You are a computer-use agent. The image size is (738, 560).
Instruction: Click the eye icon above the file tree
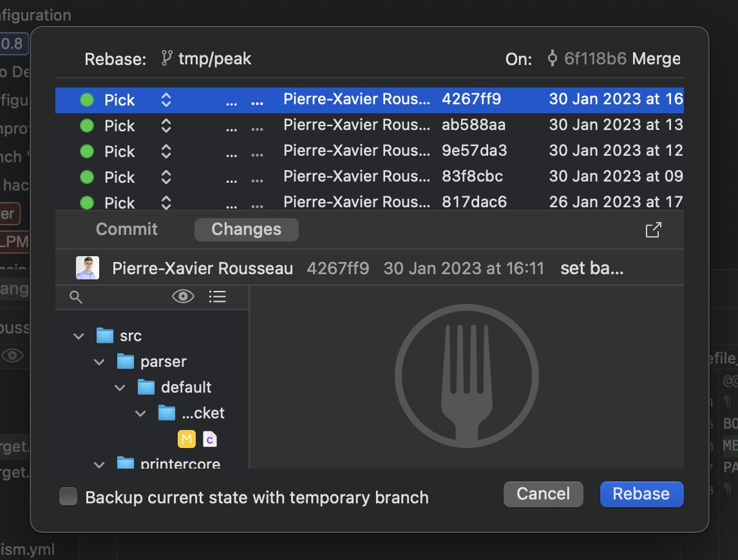point(183,296)
